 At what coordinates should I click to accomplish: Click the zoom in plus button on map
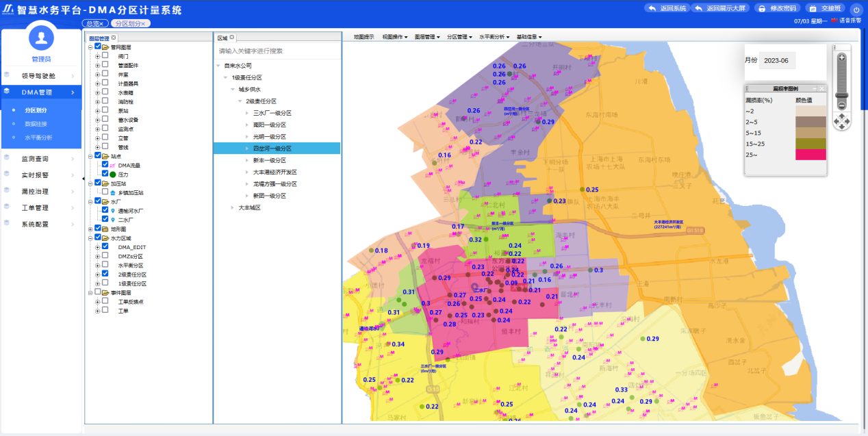[841, 58]
